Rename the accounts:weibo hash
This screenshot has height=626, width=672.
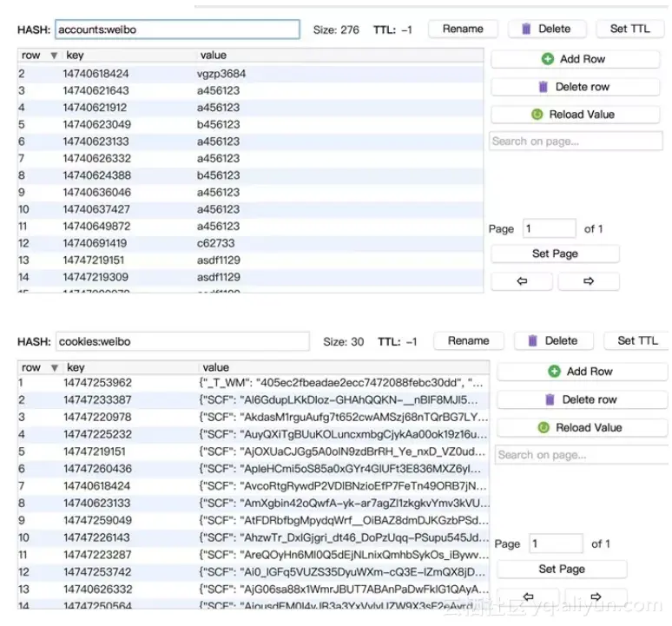[463, 29]
